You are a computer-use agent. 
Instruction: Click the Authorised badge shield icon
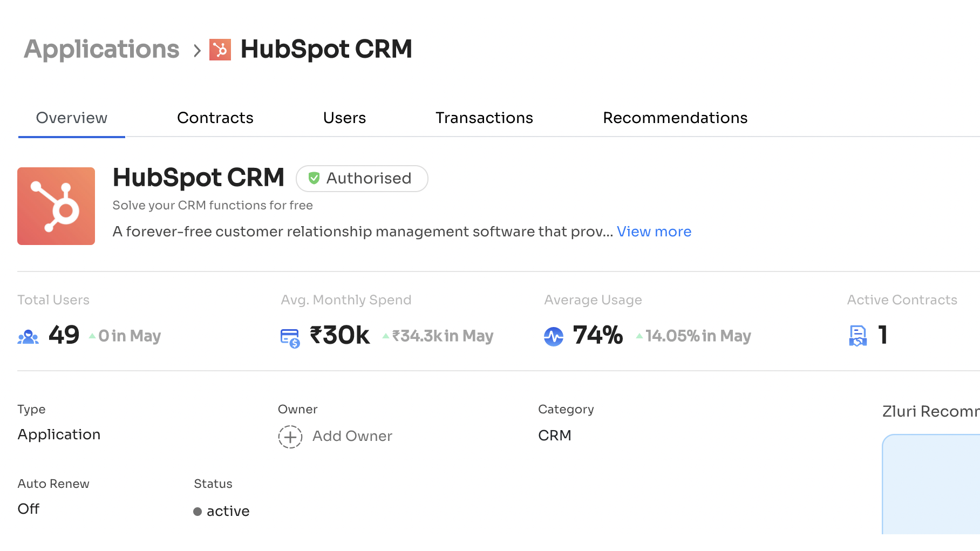[x=314, y=178]
